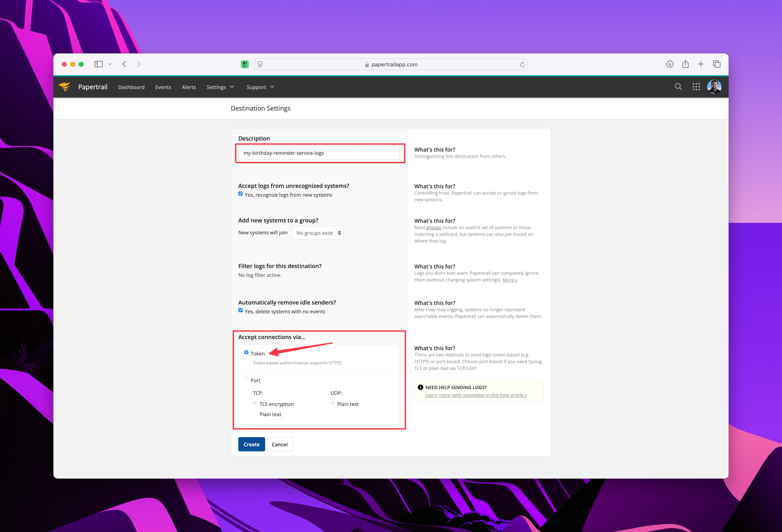Screen dimensions: 782x532
Task: Click the papertrailapp.com address bar
Action: pyautogui.click(x=391, y=64)
